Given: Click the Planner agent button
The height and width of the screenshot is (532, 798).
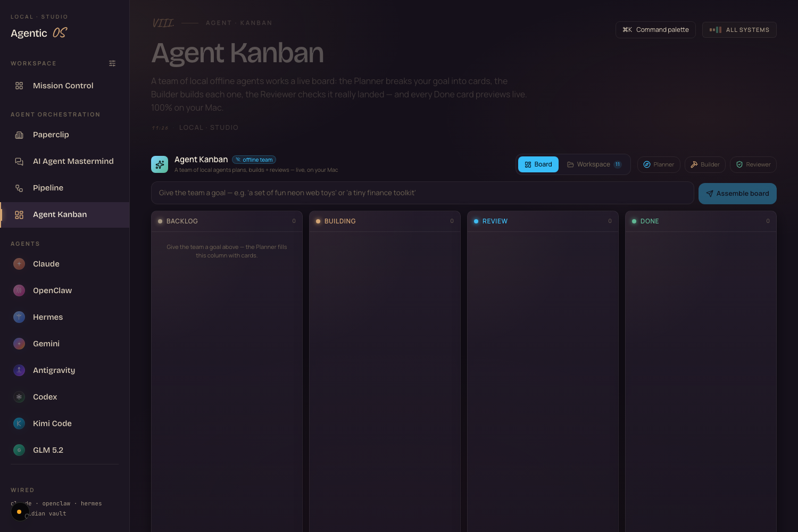Looking at the screenshot, I should pyautogui.click(x=659, y=164).
